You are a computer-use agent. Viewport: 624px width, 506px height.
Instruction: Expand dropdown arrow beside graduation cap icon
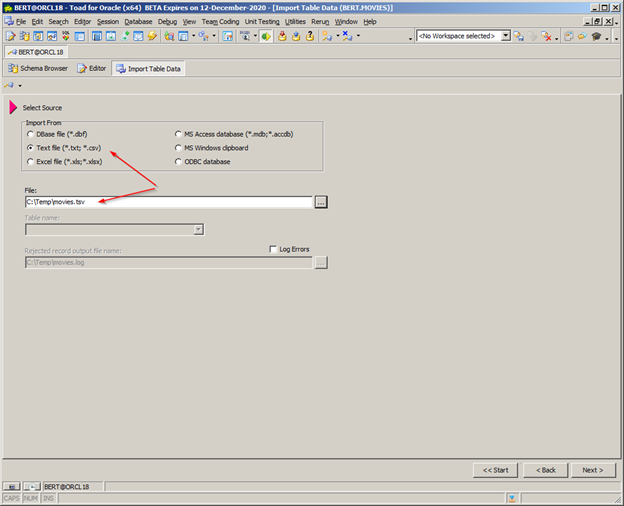pyautogui.click(x=606, y=39)
